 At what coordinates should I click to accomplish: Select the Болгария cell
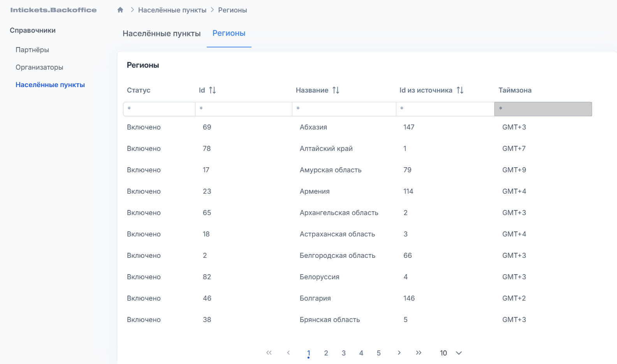click(x=315, y=298)
